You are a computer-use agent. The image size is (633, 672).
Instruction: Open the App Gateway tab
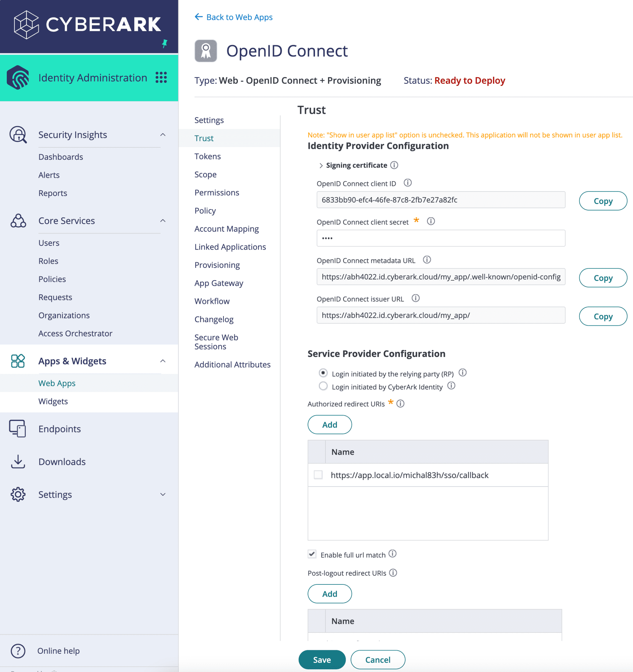(219, 283)
